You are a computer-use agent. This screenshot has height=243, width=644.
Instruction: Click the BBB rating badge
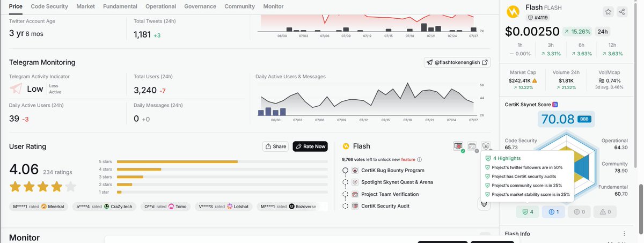coord(584,119)
